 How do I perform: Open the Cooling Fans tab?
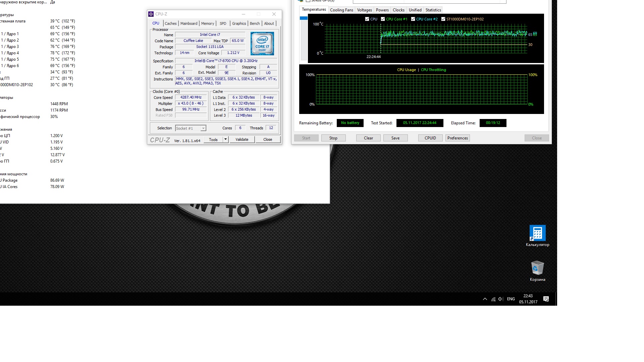(x=341, y=10)
